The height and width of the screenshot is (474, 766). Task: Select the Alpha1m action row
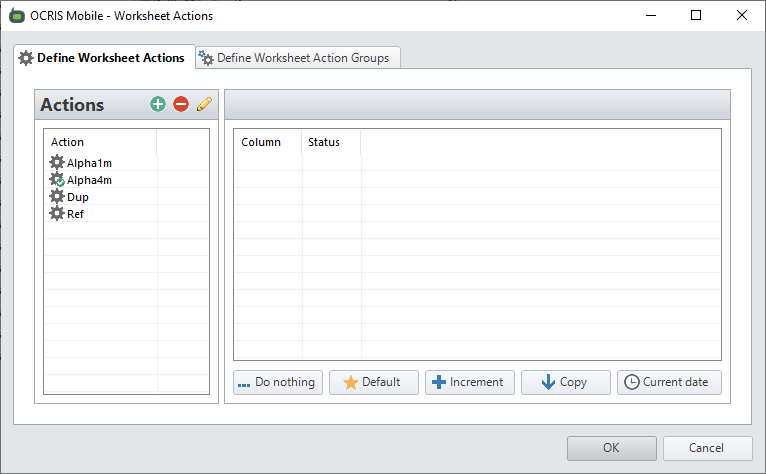89,162
